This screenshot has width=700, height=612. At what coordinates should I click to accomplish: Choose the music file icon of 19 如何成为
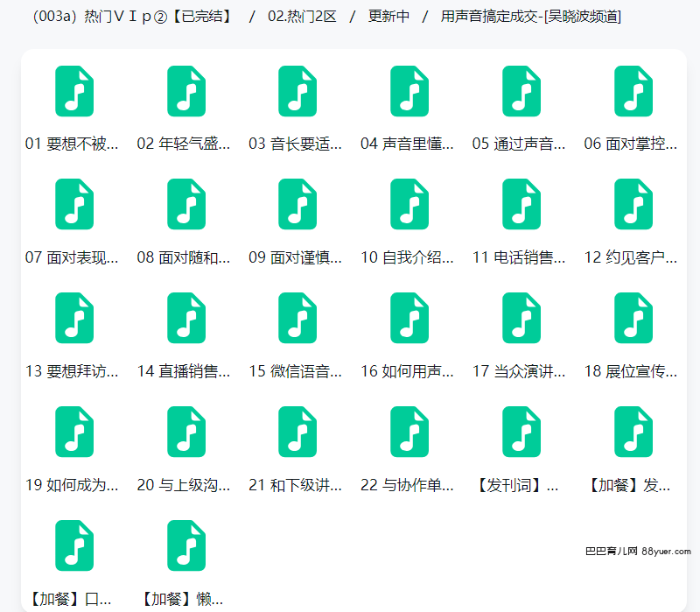coord(74,432)
